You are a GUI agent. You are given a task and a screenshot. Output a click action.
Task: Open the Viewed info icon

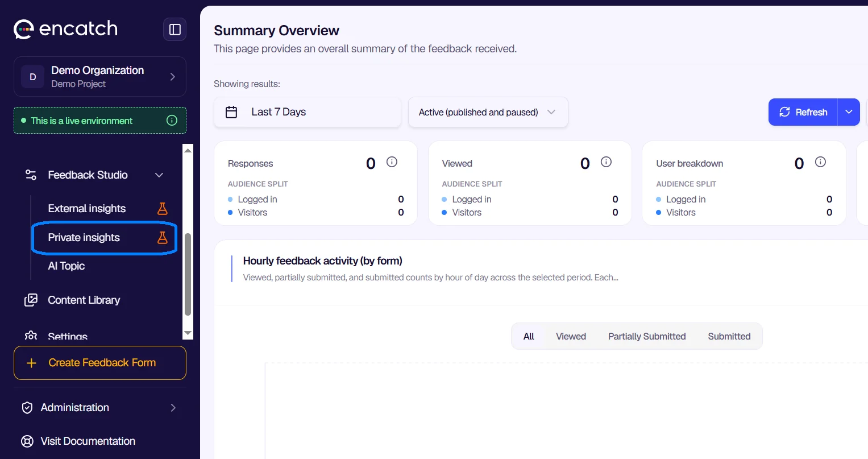[606, 162]
